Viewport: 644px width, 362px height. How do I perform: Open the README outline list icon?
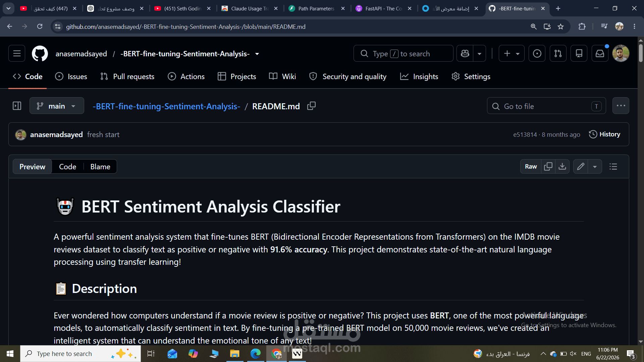coord(613,166)
